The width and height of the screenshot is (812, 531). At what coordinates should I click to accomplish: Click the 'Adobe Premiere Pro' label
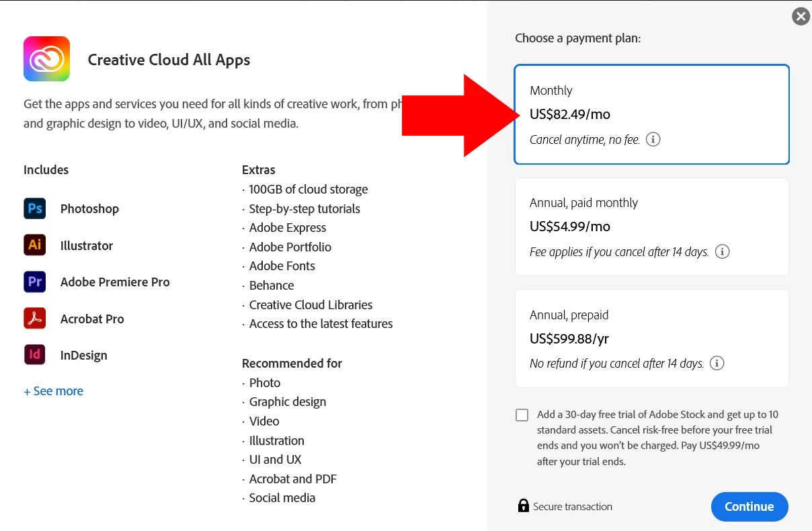(x=115, y=282)
